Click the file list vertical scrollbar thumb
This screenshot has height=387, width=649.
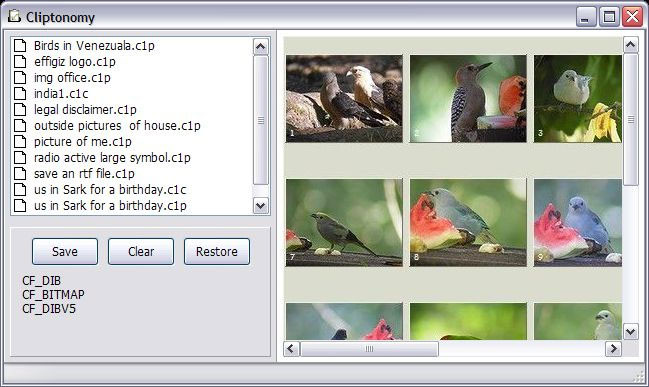261,120
